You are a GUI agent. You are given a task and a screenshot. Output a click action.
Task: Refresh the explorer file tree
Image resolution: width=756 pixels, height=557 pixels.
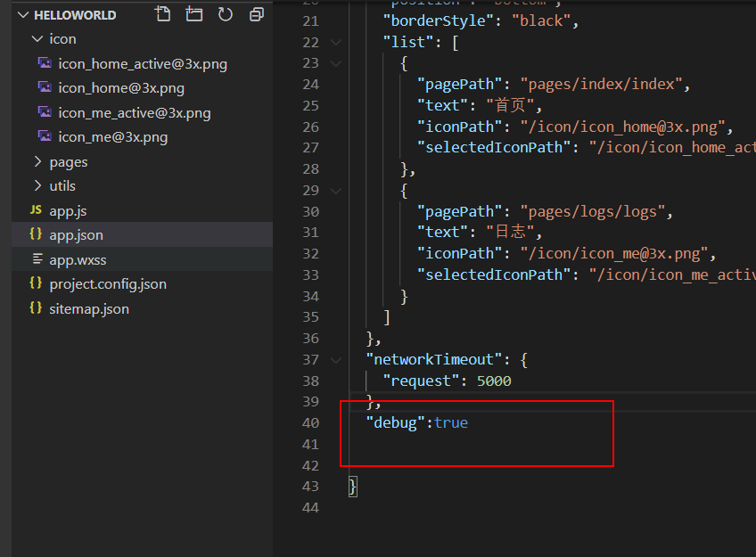click(x=226, y=14)
